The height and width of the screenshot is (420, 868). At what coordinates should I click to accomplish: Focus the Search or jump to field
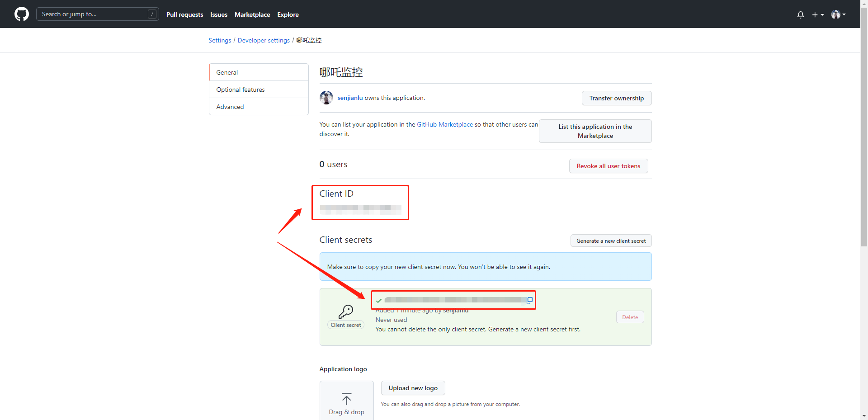coord(97,14)
